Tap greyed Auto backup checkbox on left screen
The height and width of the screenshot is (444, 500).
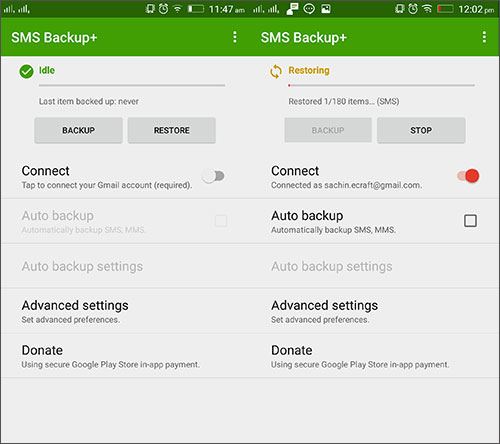pos(221,221)
